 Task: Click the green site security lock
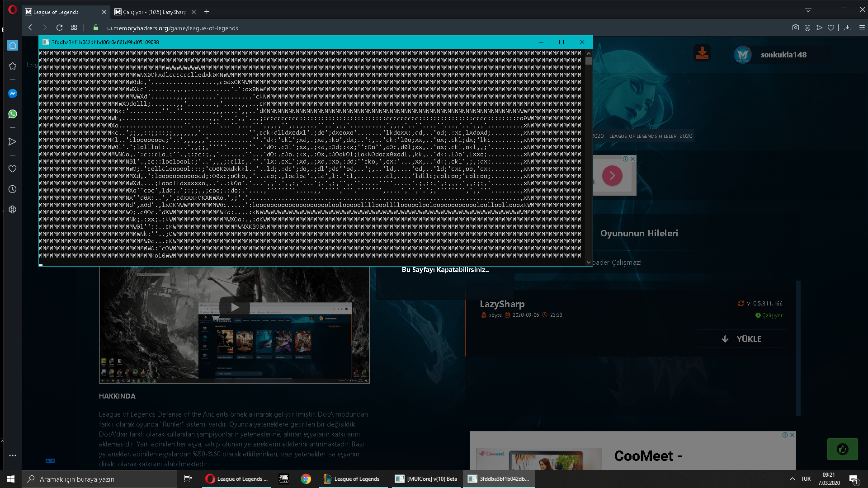[x=96, y=28]
